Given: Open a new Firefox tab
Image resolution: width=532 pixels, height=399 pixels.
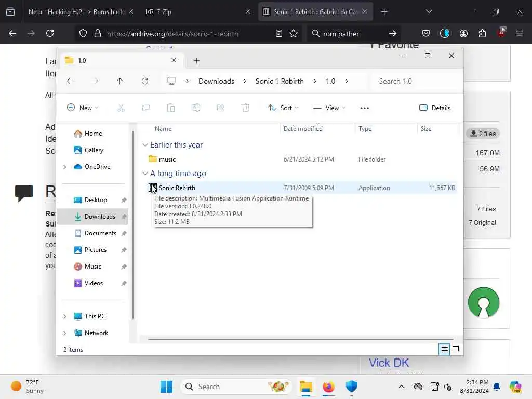Looking at the screenshot, I should click(x=384, y=12).
